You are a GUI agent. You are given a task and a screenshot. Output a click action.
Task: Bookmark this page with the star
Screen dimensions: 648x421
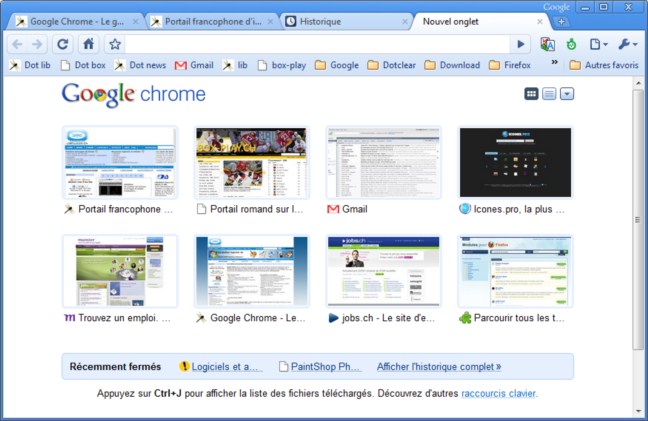click(115, 44)
